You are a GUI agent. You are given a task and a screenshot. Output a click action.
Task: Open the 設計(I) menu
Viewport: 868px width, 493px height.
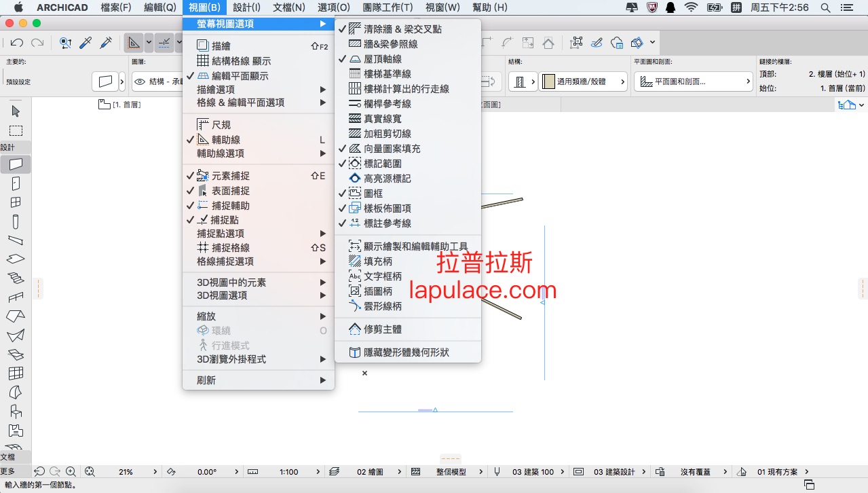(x=246, y=7)
